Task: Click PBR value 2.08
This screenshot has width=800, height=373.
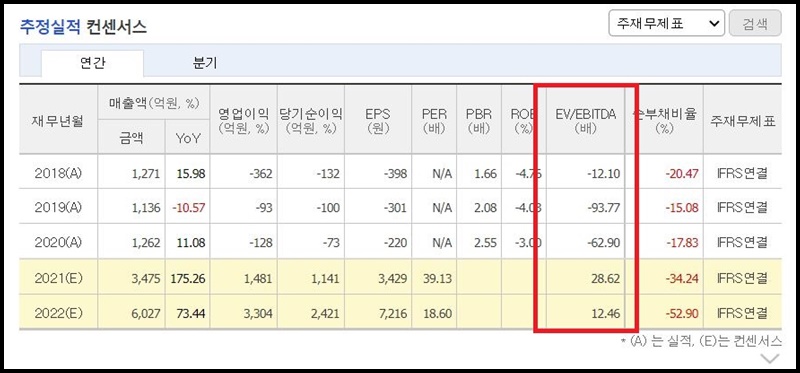Action: click(485, 208)
